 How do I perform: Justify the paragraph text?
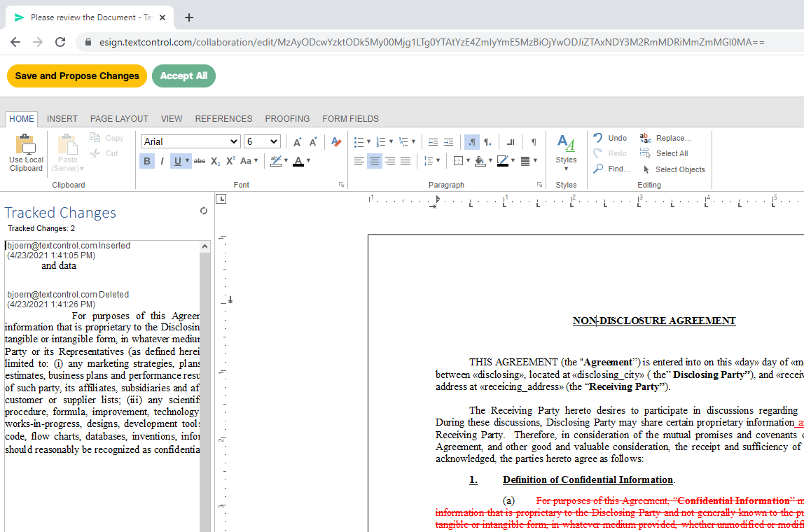(406, 161)
